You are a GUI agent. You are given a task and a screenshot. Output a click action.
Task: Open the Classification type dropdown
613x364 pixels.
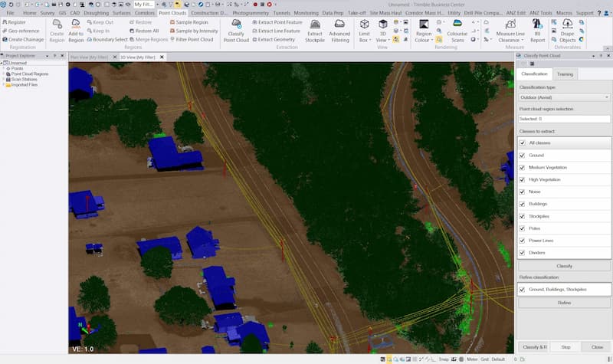(x=563, y=98)
